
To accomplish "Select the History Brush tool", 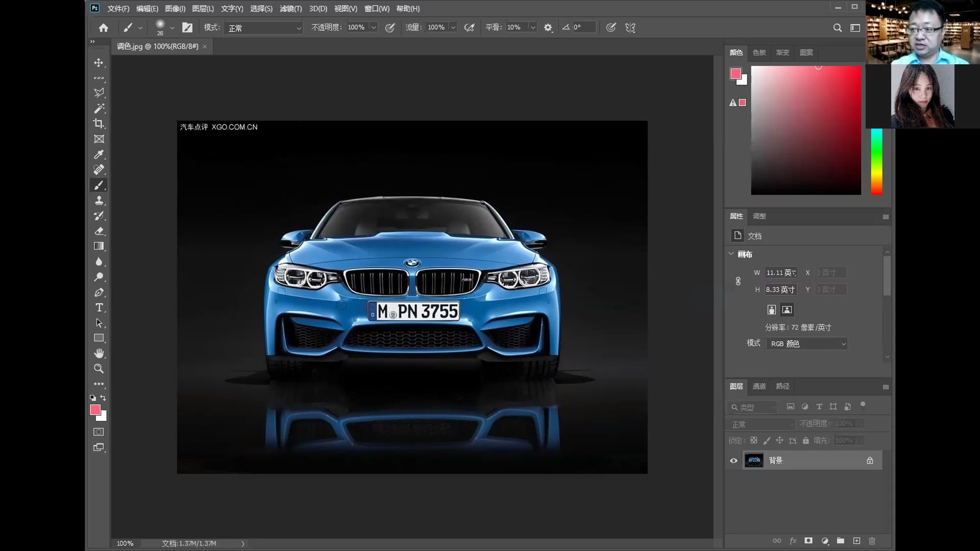I will pos(99,215).
